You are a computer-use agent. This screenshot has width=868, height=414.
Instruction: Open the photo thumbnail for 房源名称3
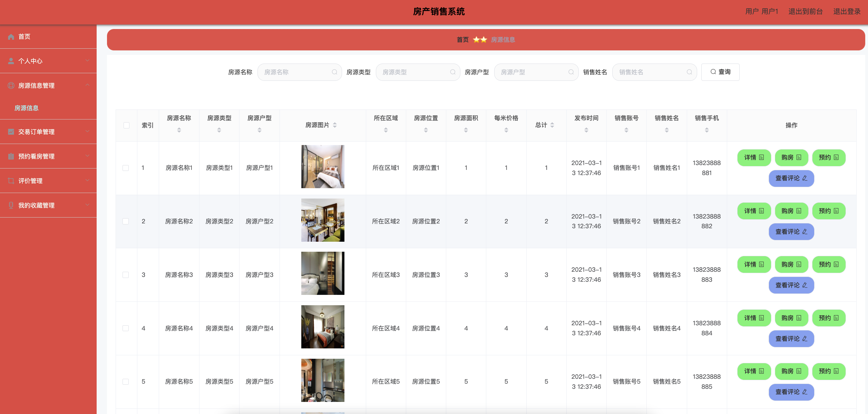[323, 273]
